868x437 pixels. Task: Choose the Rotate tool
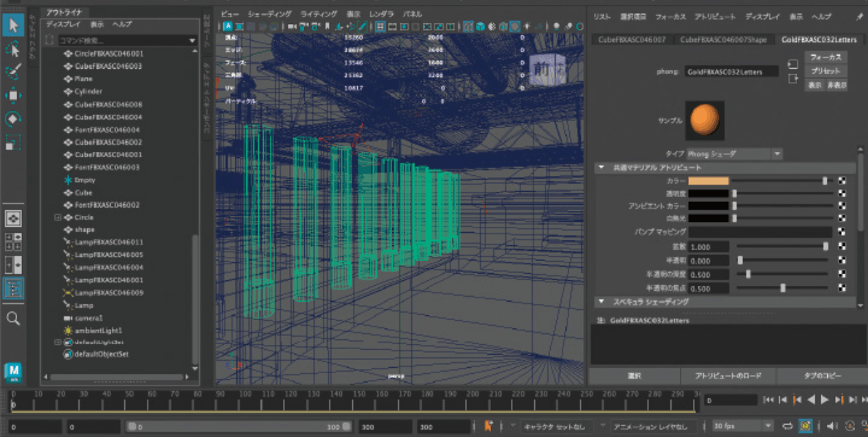pyautogui.click(x=14, y=119)
